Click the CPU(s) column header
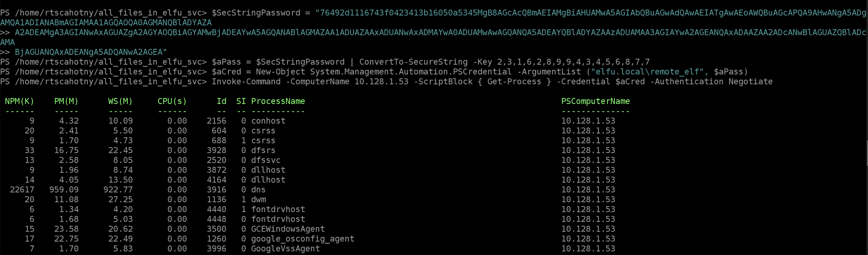 click(172, 101)
